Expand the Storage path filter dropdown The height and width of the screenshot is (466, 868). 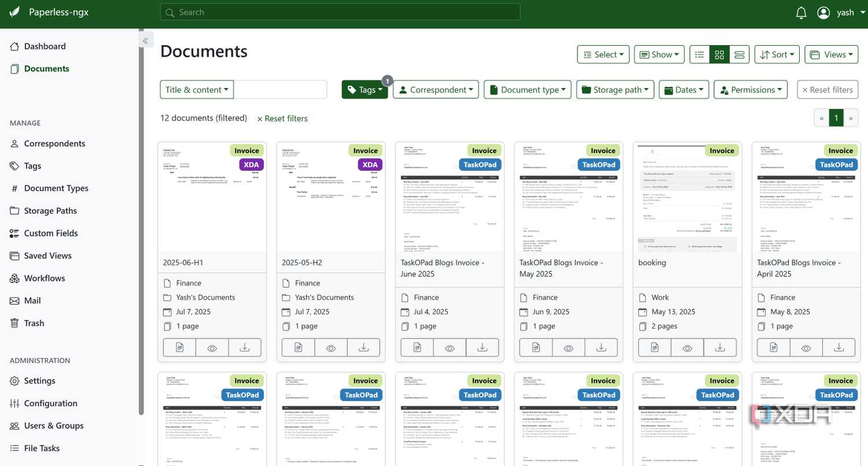point(615,90)
